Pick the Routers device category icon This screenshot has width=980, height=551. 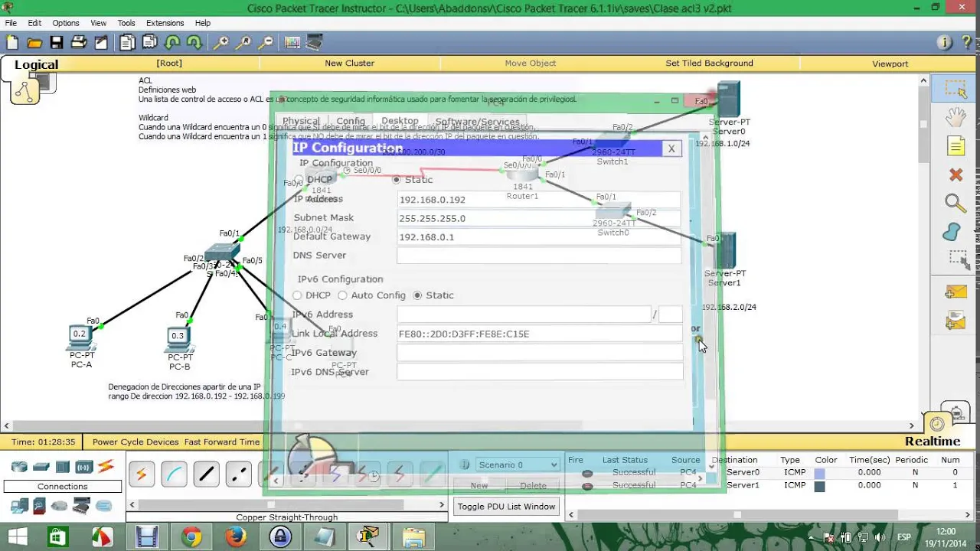19,466
